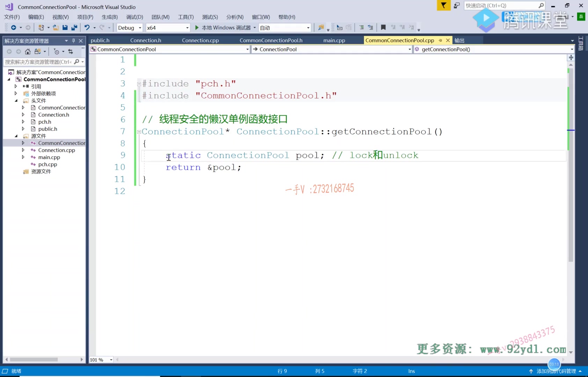588x377 pixels.
Task: Undo the last edit
Action: (x=87, y=28)
